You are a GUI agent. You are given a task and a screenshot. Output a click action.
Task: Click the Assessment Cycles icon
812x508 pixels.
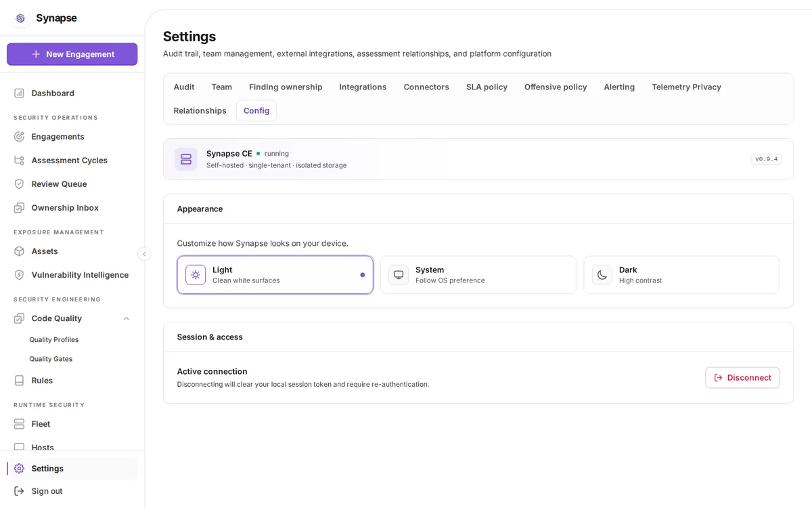coord(19,160)
